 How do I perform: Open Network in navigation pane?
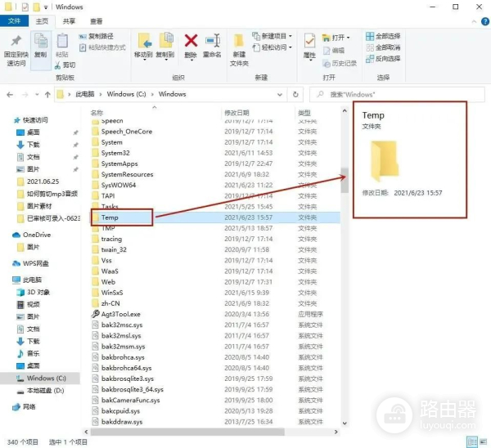pos(29,406)
